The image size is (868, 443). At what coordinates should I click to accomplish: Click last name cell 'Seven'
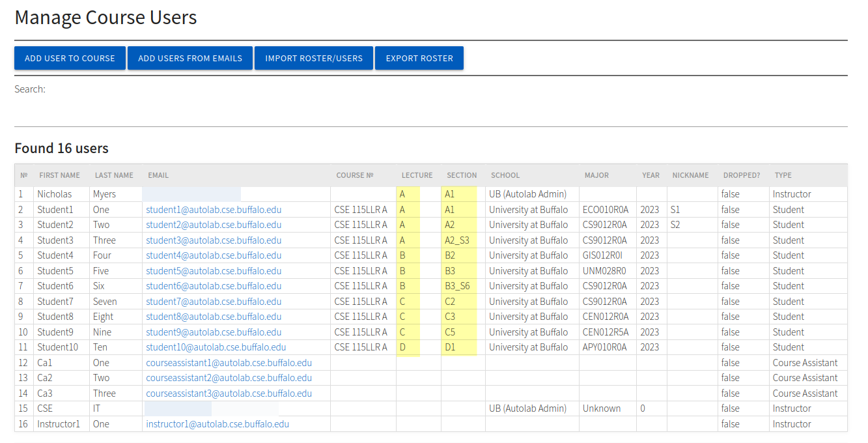coord(105,302)
